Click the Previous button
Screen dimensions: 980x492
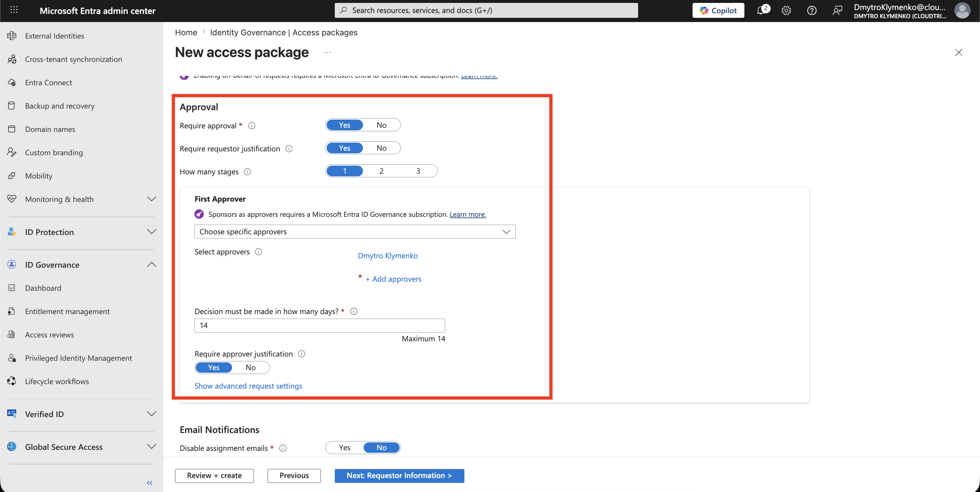point(294,476)
